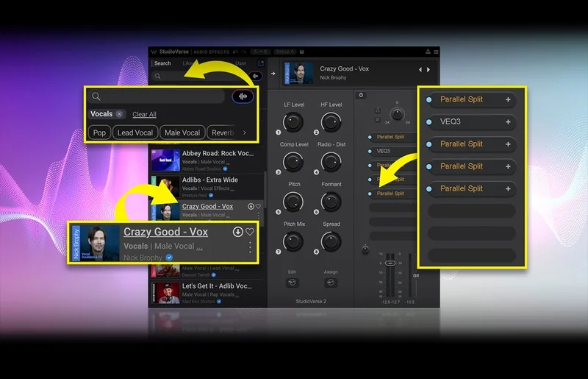Click the chain input gain knob labeled -24 to 24

click(x=397, y=113)
